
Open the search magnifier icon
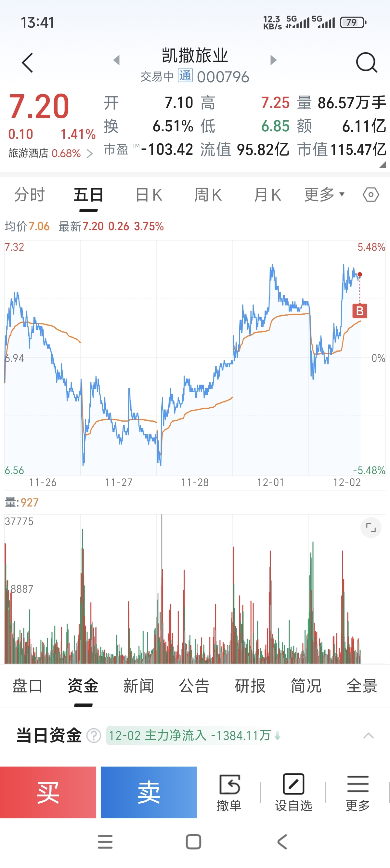click(366, 62)
